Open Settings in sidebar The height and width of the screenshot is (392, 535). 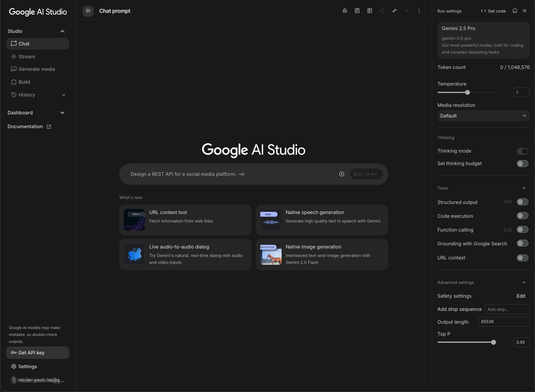38,366
